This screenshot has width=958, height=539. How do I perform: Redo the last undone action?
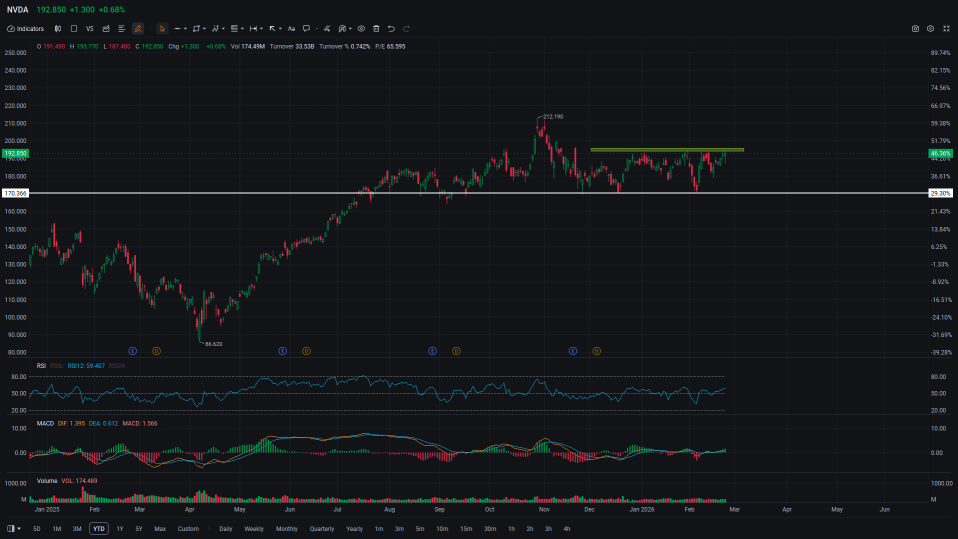pos(406,29)
